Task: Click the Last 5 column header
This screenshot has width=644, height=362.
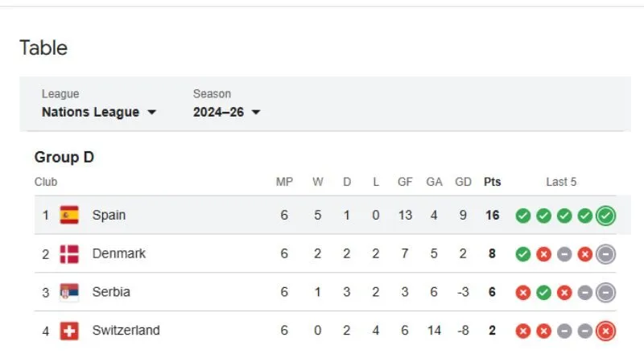Action: [x=561, y=182]
